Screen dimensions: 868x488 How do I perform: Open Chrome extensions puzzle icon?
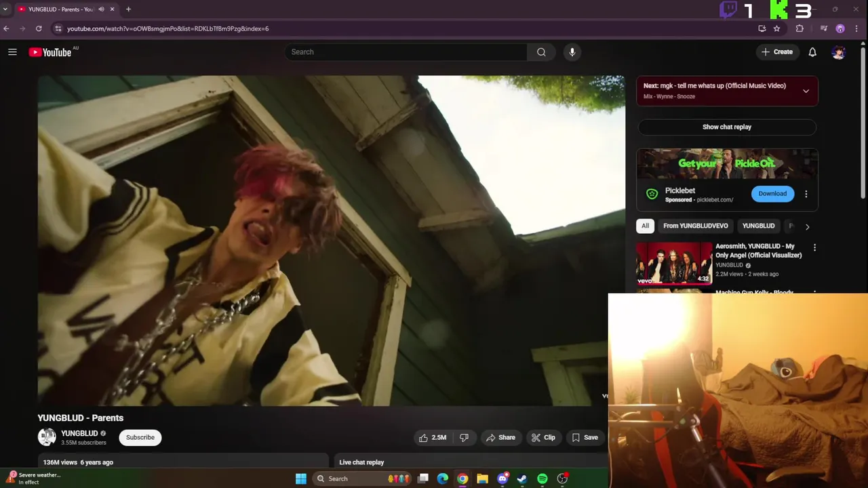[800, 28]
